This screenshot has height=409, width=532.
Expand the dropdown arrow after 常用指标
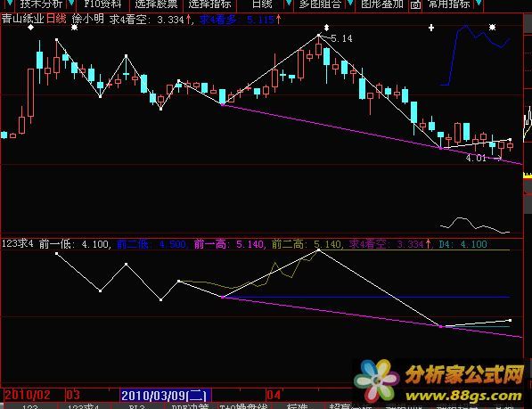coord(479,4)
